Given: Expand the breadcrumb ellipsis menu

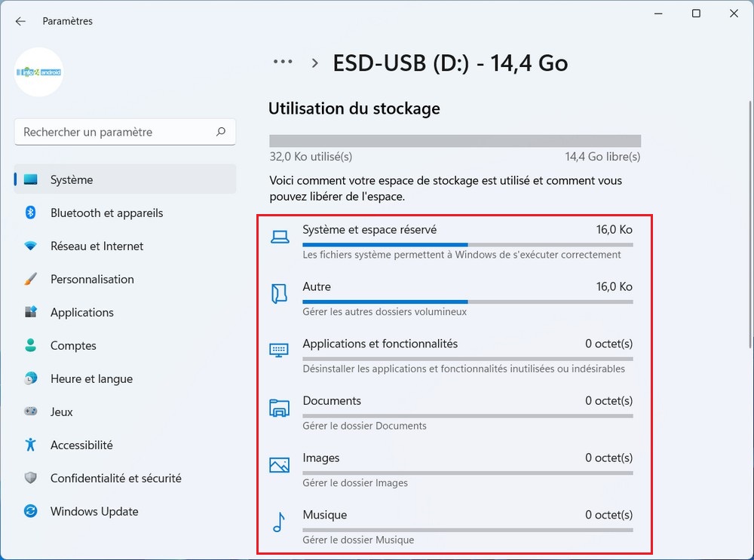Looking at the screenshot, I should pos(283,62).
